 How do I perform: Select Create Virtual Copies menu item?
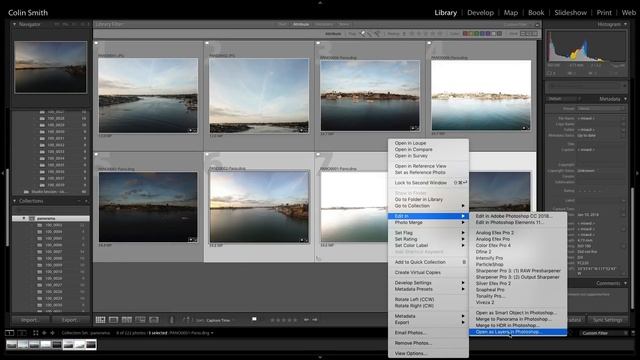(428, 273)
